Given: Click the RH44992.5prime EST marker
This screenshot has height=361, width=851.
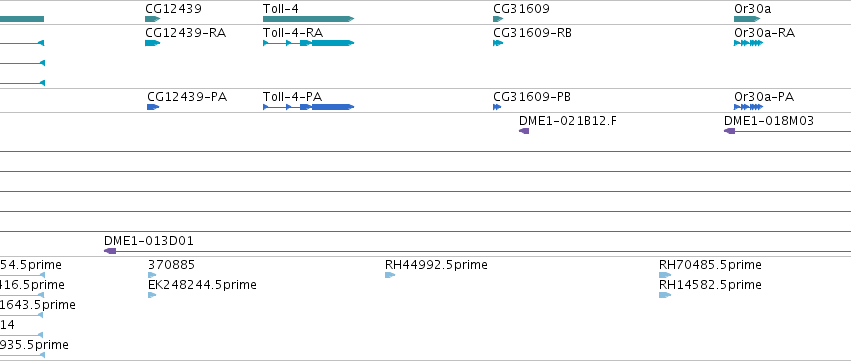Looking at the screenshot, I should (390, 275).
